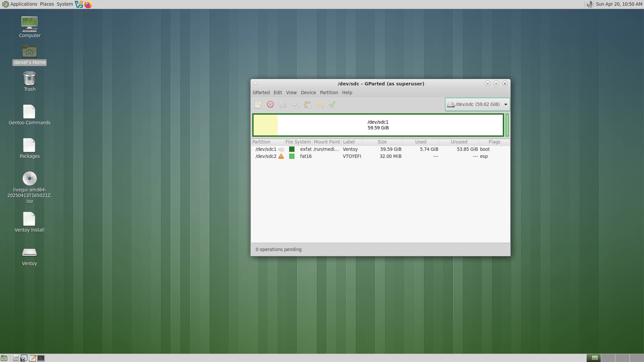Click the 53.85 GiB unused cell
The height and width of the screenshot is (362, 644).
[467, 149]
